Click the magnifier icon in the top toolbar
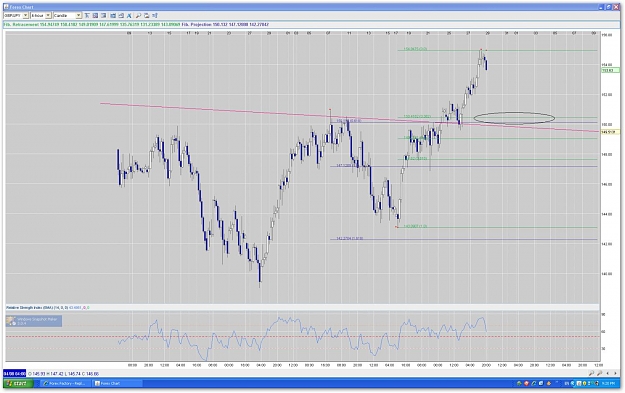Viewport: 625px width, 393px height. (x=138, y=15)
